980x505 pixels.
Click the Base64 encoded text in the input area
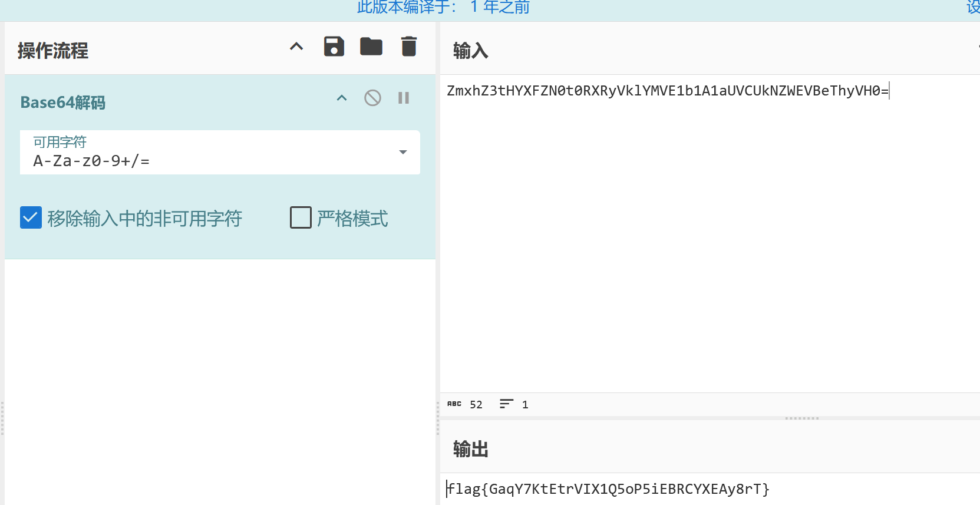[667, 91]
